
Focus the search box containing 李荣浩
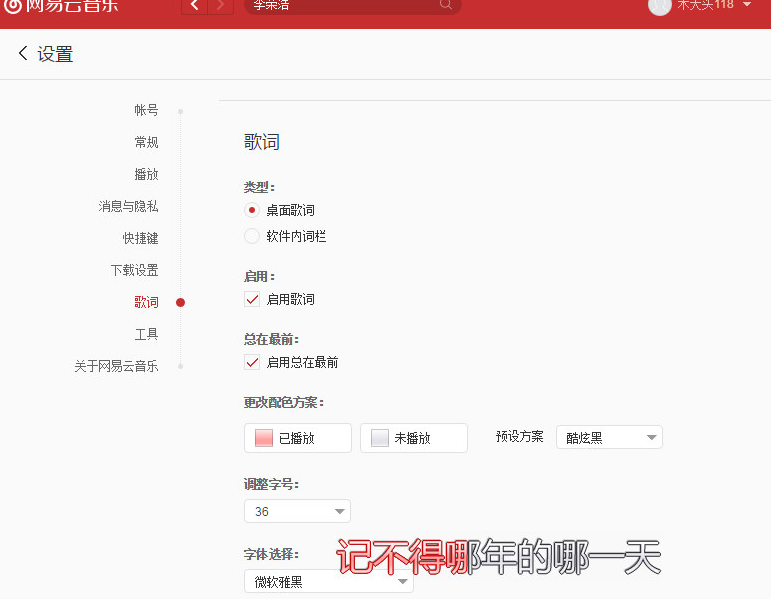click(x=352, y=6)
